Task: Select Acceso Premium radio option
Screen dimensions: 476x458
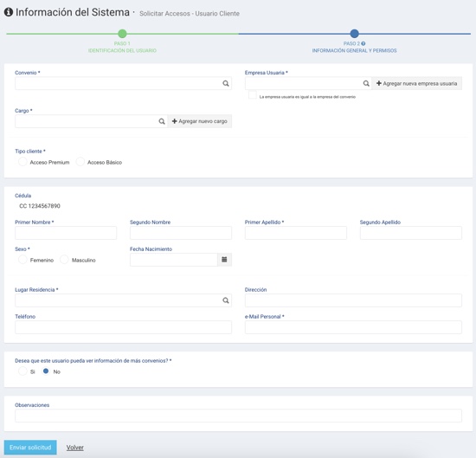Action: tap(23, 162)
